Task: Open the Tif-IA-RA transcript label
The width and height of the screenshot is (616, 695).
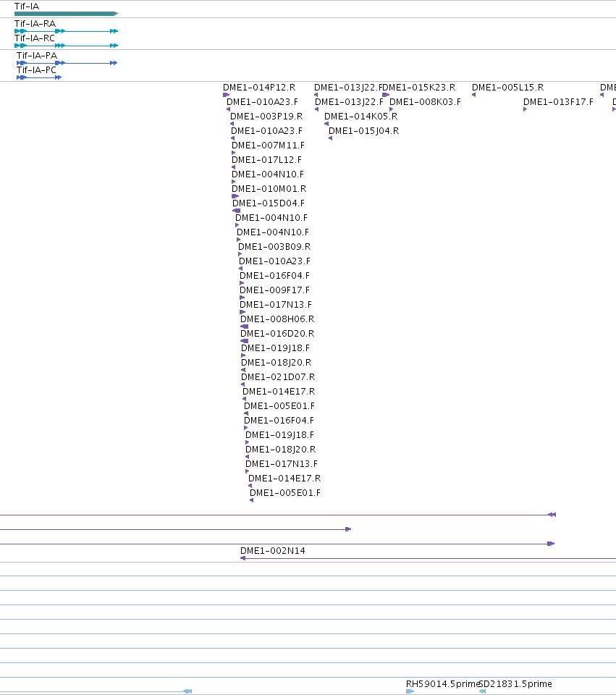Action: click(35, 24)
